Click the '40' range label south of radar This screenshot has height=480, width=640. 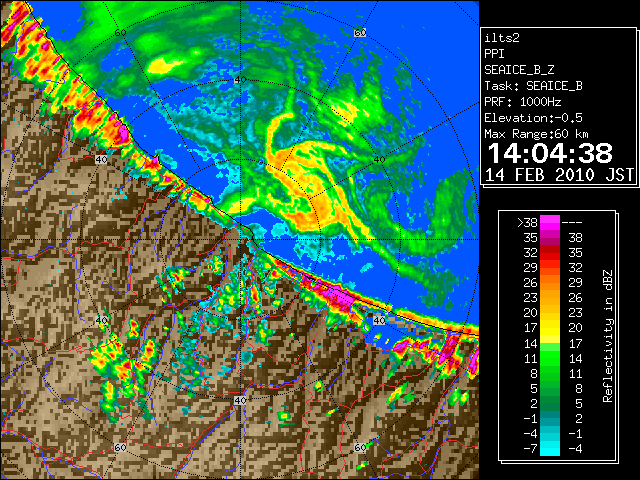240,400
